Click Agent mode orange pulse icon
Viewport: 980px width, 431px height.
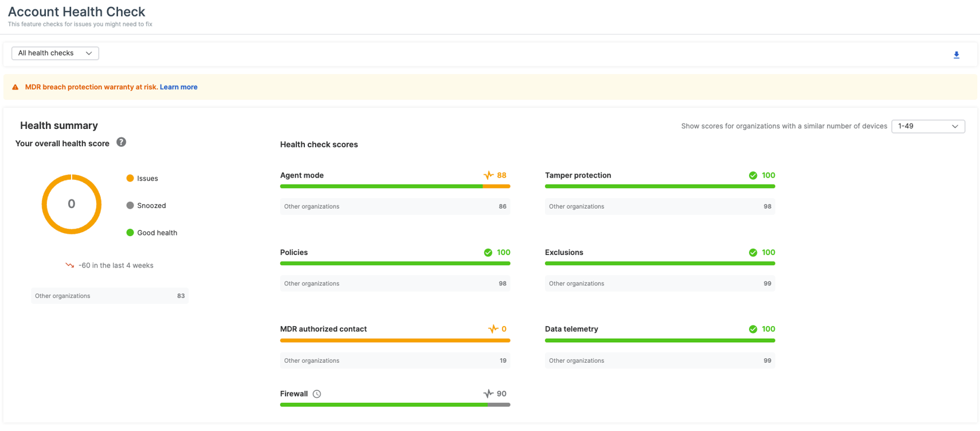tap(488, 175)
